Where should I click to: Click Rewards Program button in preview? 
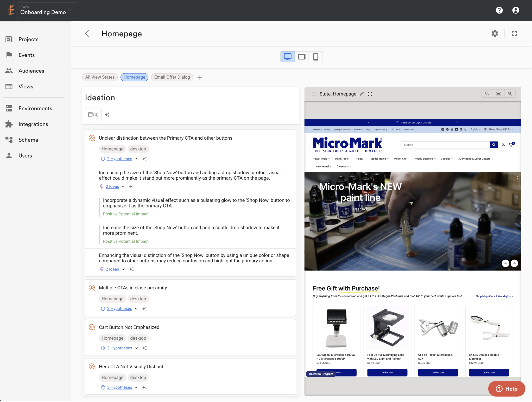[x=321, y=374]
